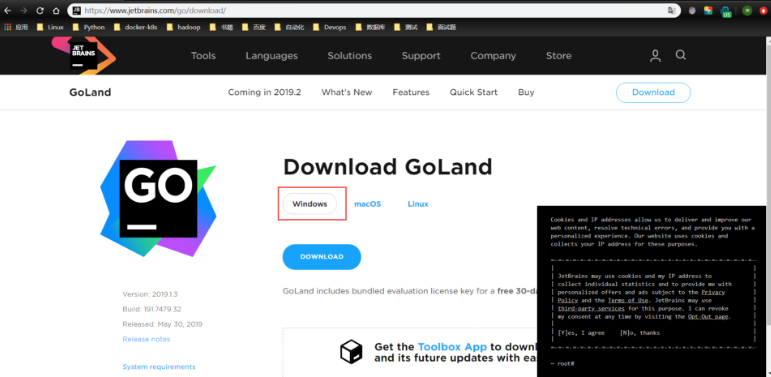Screen dimensions: 771x377
Task: Open the Features page
Action: 411,92
